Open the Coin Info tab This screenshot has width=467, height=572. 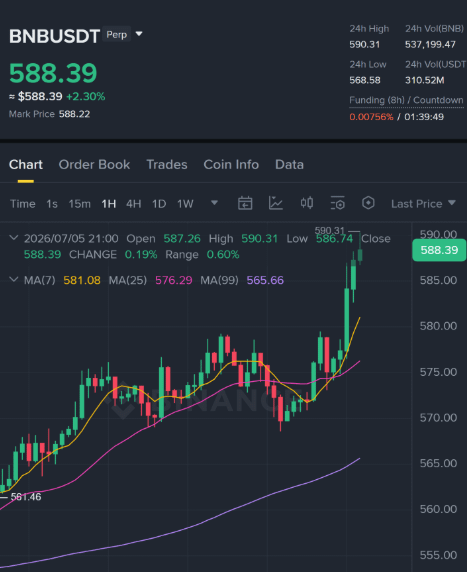pos(231,165)
